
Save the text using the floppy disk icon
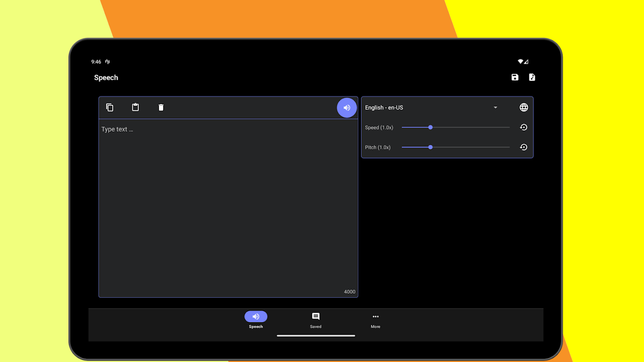515,77
